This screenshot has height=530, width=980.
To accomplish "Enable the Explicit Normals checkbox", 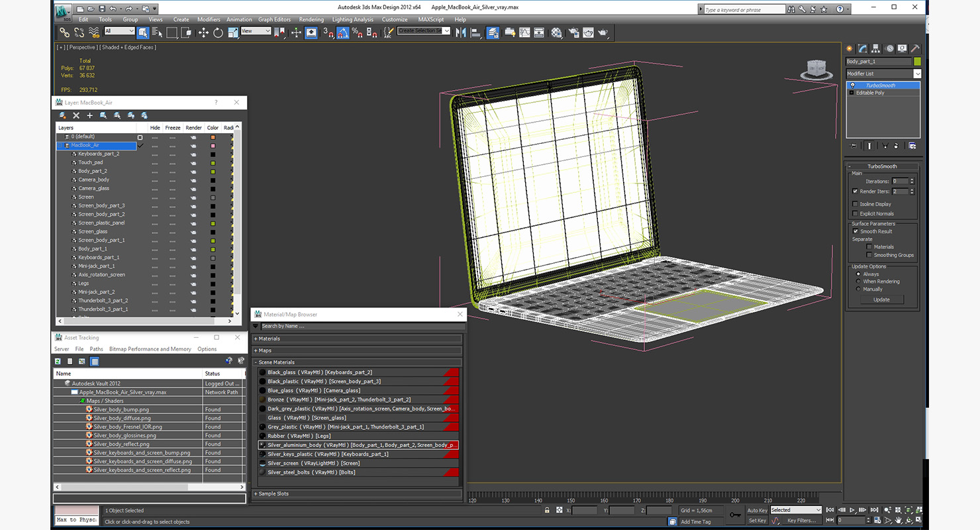I will pos(855,213).
